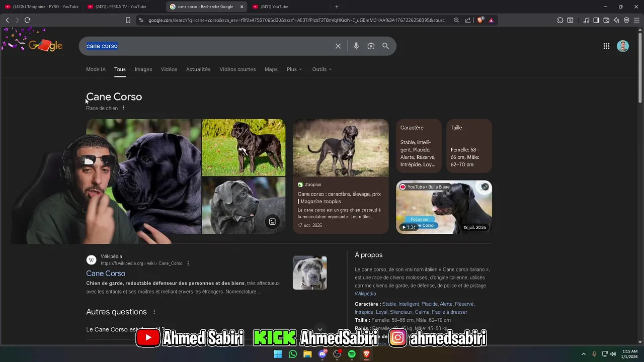Select the Actualités tab

click(198, 69)
